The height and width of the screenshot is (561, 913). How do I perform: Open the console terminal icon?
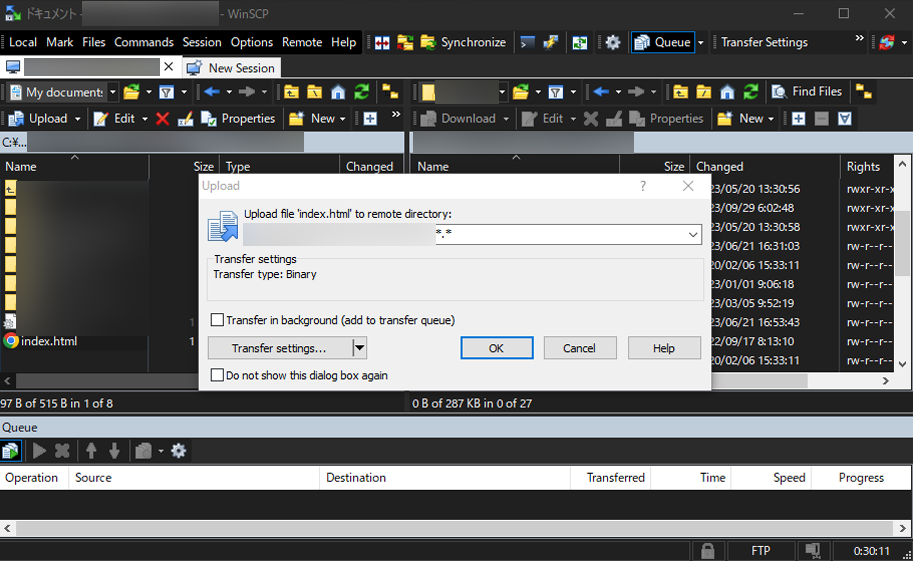pyautogui.click(x=528, y=43)
